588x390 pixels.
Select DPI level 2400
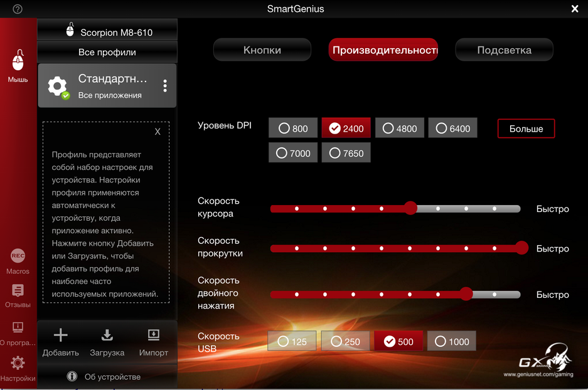346,128
